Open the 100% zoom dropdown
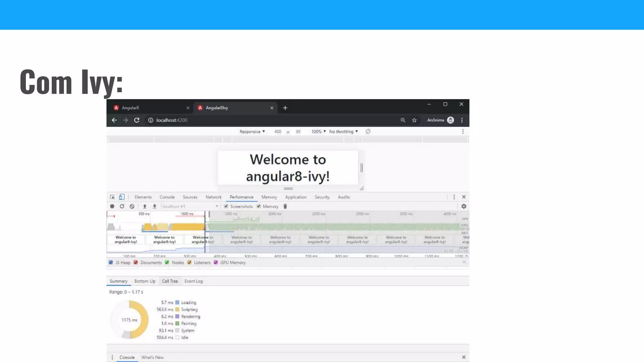The height and width of the screenshot is (362, 644). click(318, 132)
